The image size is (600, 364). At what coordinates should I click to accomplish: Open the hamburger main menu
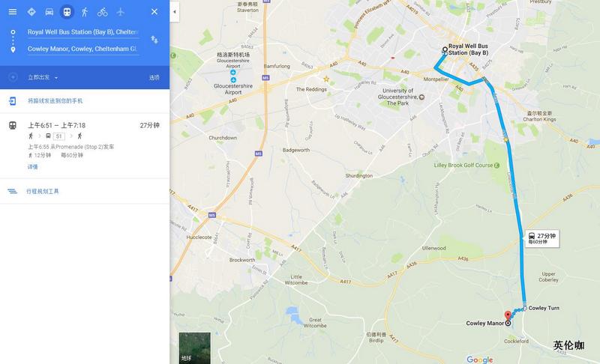[x=13, y=12]
